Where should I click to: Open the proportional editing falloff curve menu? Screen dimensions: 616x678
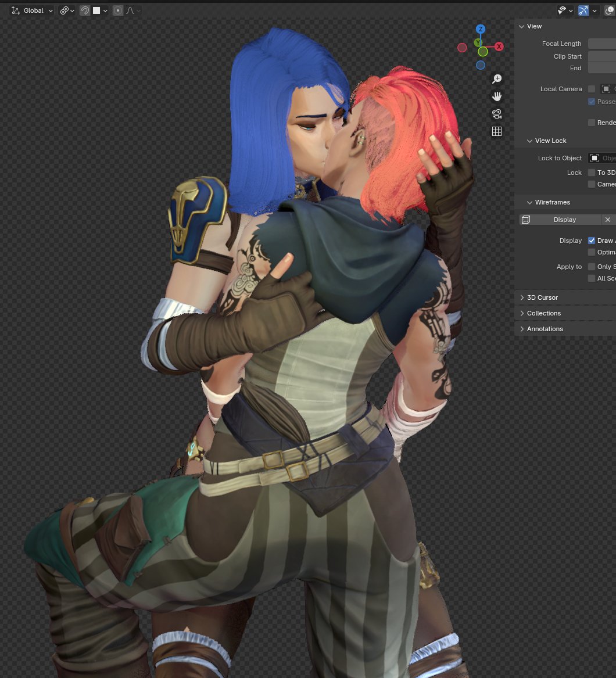click(x=133, y=10)
